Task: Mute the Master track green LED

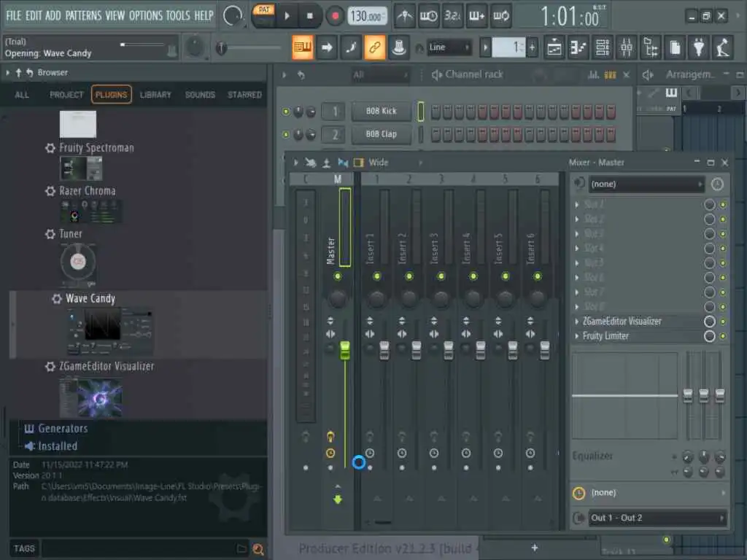Action: pos(338,276)
